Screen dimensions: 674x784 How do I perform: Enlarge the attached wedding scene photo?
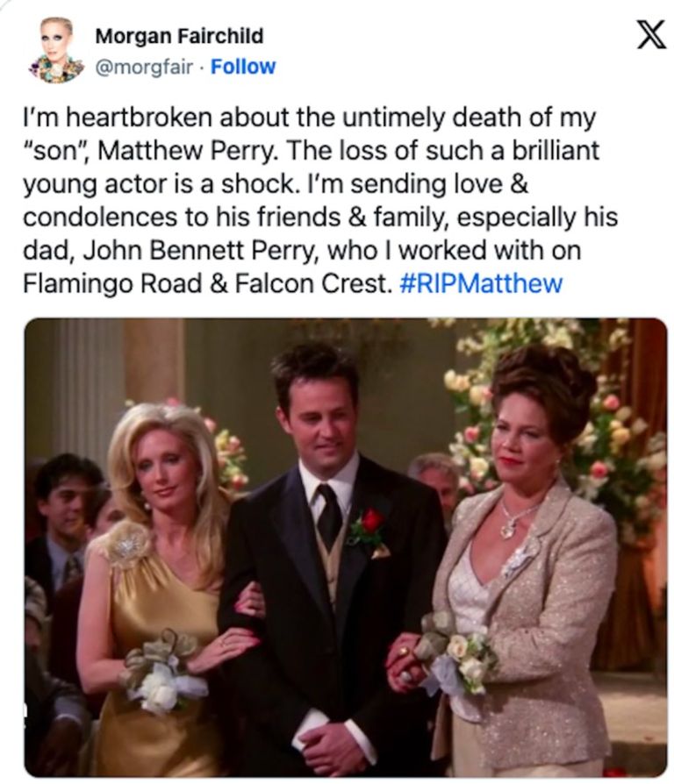[x=346, y=547]
